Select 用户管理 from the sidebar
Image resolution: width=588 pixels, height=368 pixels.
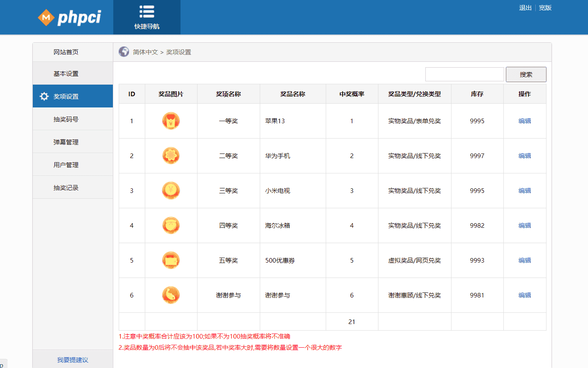click(x=66, y=165)
